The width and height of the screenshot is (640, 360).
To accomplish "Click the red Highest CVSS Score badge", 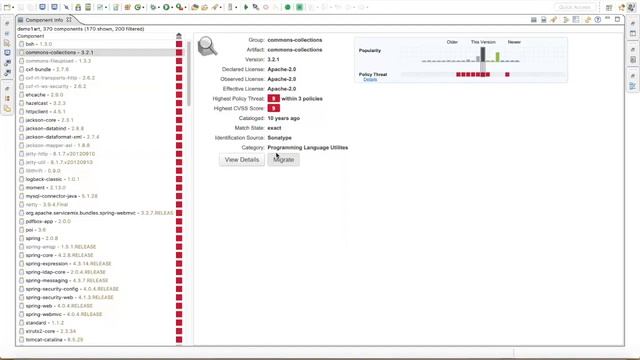I will click(x=273, y=108).
